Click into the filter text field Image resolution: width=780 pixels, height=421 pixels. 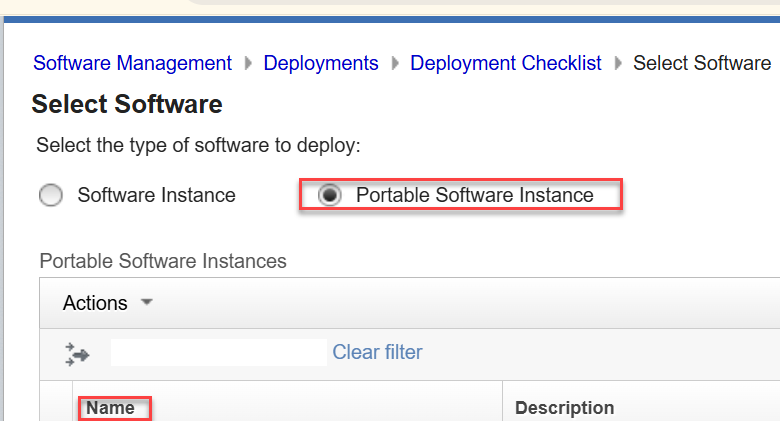tap(218, 352)
